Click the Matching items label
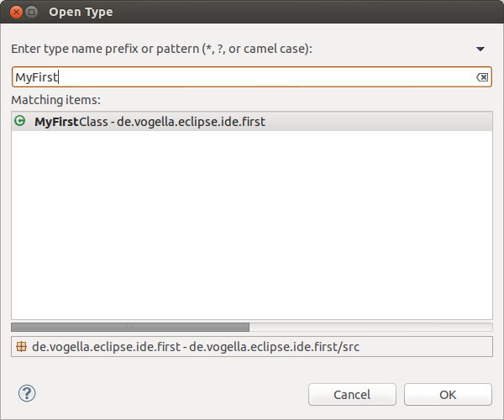The width and height of the screenshot is (504, 420). coord(56,100)
